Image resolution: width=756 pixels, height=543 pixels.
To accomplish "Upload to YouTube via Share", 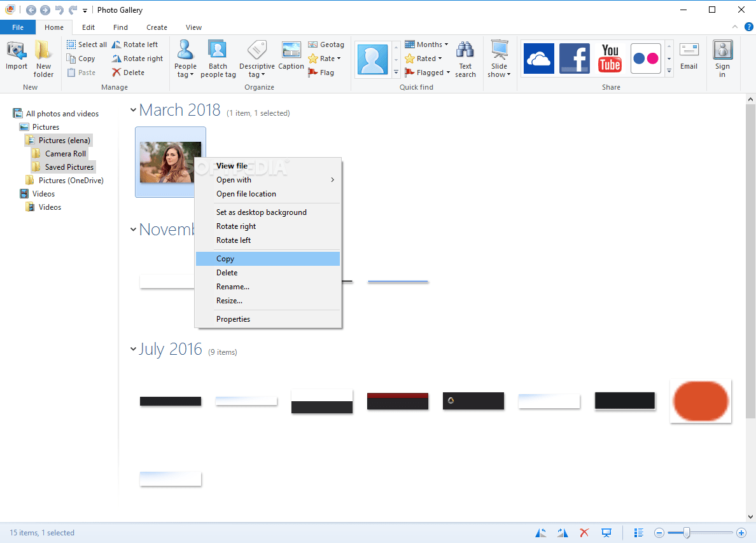I will point(610,58).
